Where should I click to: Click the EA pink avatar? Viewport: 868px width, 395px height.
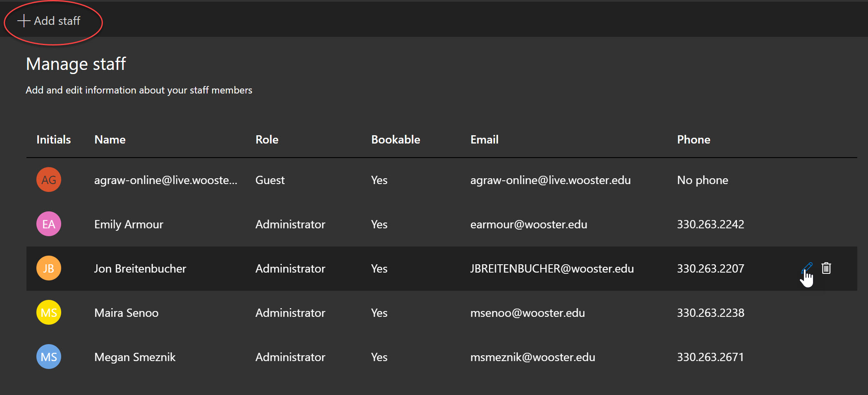(x=49, y=224)
